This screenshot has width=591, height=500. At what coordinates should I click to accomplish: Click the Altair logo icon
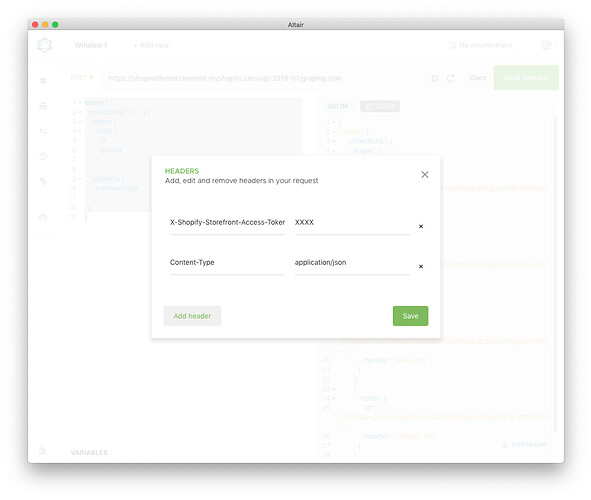[x=44, y=45]
